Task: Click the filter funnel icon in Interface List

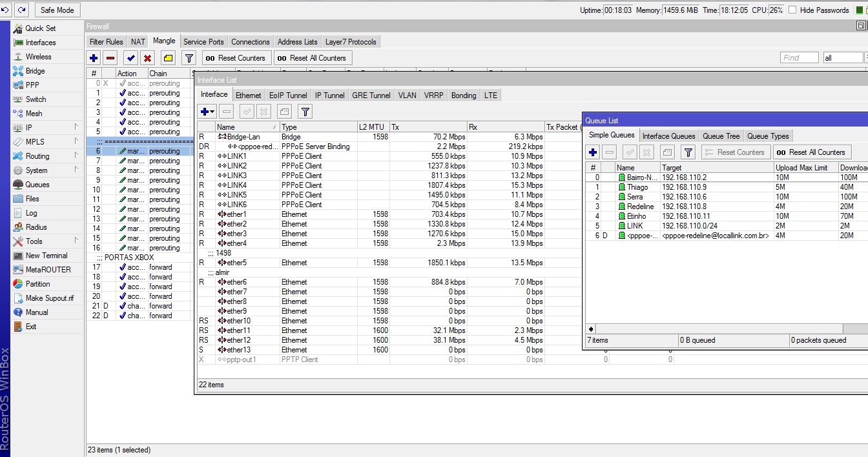Action: coord(305,112)
